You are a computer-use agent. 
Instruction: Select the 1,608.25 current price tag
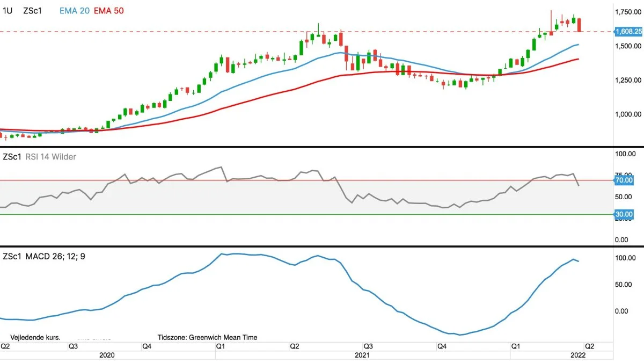tap(629, 32)
